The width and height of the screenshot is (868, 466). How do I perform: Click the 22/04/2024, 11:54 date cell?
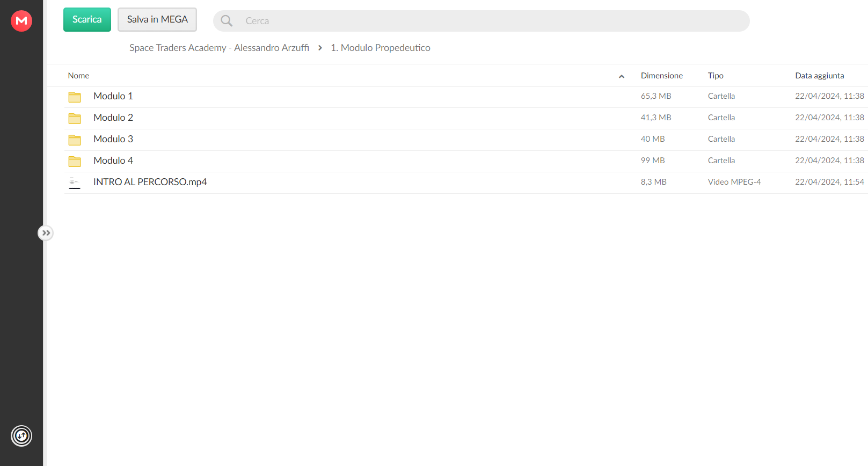pos(830,182)
